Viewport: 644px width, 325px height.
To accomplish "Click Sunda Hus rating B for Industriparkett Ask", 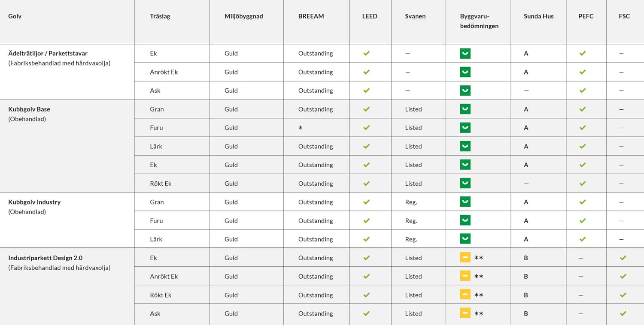I will coord(526,313).
